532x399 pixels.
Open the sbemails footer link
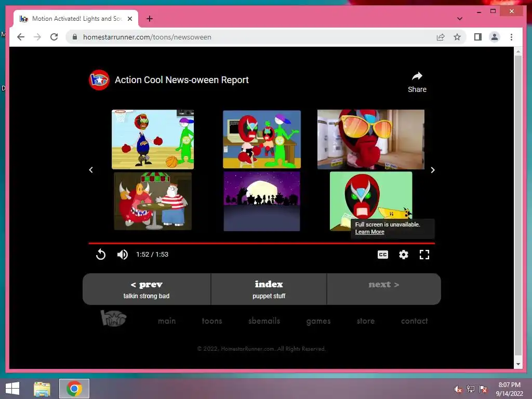click(x=264, y=321)
